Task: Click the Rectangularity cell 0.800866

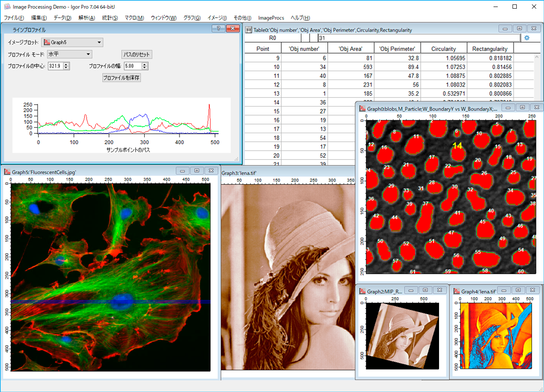Action: (490, 94)
